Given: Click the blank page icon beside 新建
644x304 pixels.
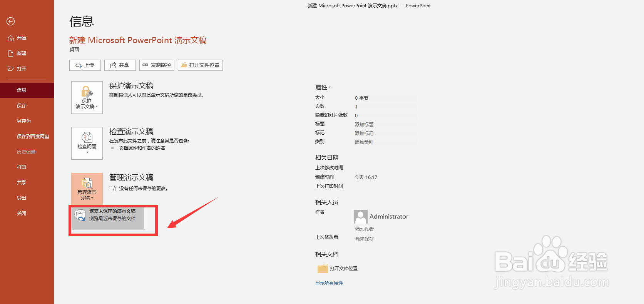Looking at the screenshot, I should pyautogui.click(x=11, y=53).
